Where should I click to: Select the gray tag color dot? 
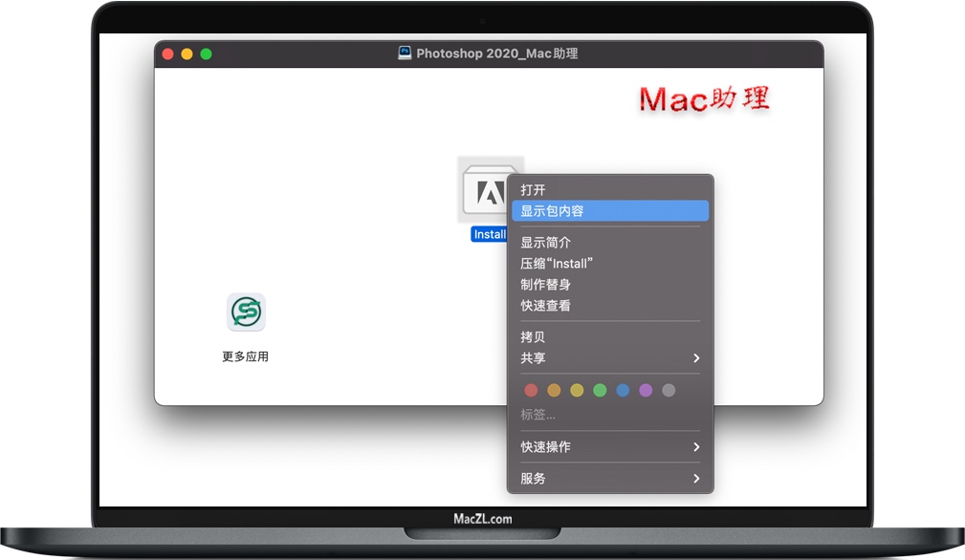coord(669,390)
